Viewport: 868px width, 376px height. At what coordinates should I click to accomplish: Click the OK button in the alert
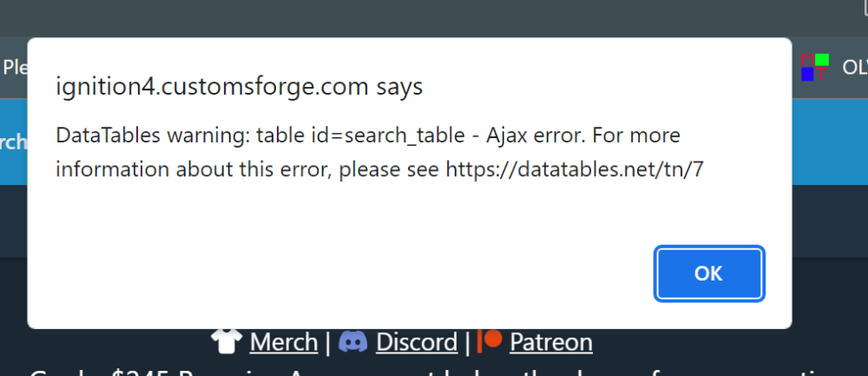pyautogui.click(x=709, y=274)
